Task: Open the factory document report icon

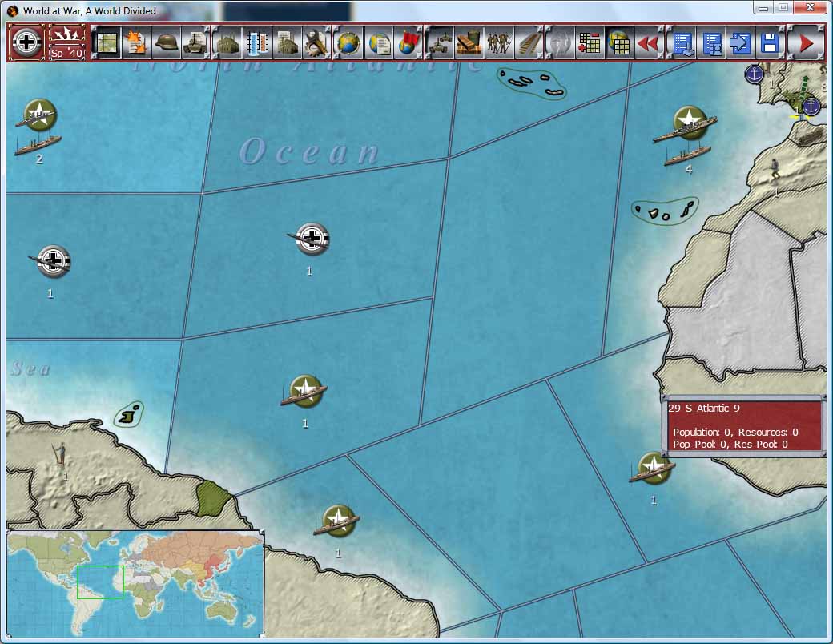Action: (x=288, y=43)
